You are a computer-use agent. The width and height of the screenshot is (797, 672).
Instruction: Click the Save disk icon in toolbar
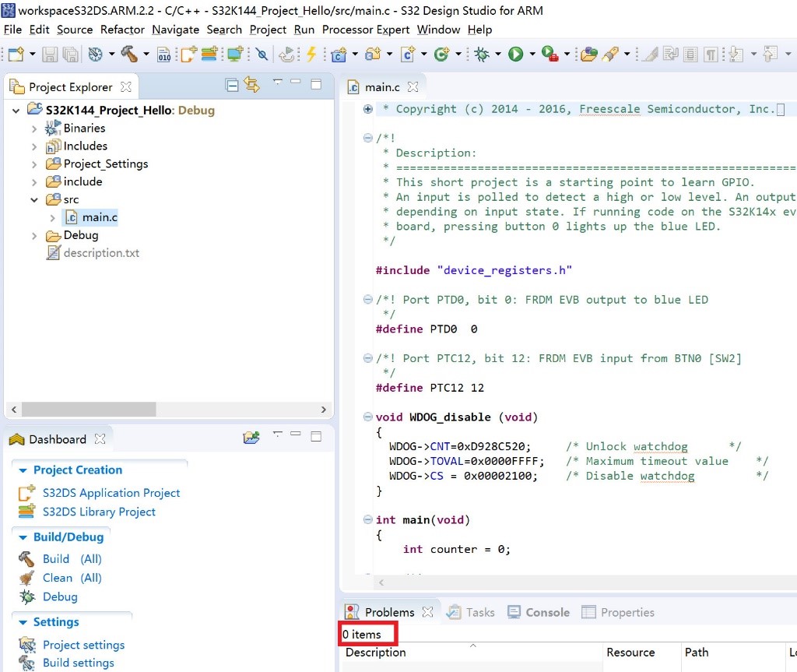pyautogui.click(x=49, y=54)
